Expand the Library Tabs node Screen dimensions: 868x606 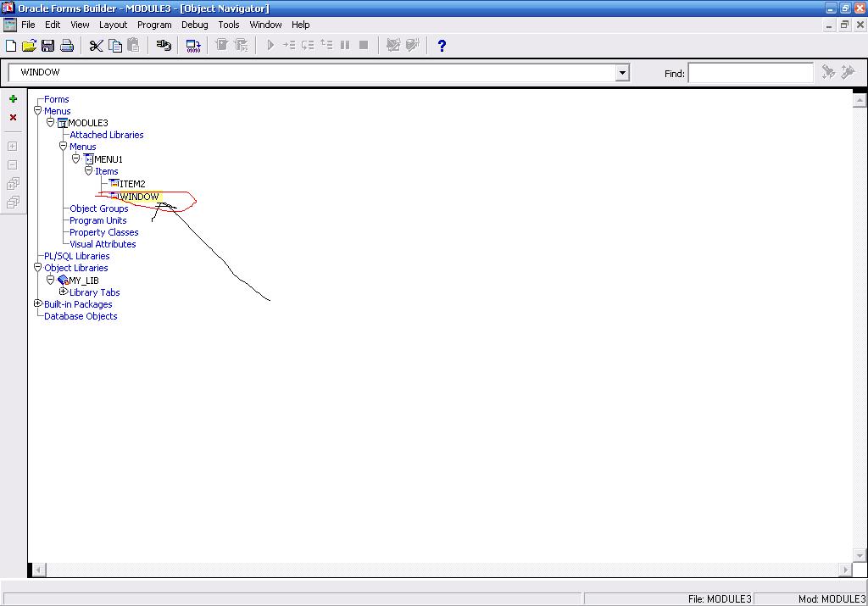click(64, 292)
